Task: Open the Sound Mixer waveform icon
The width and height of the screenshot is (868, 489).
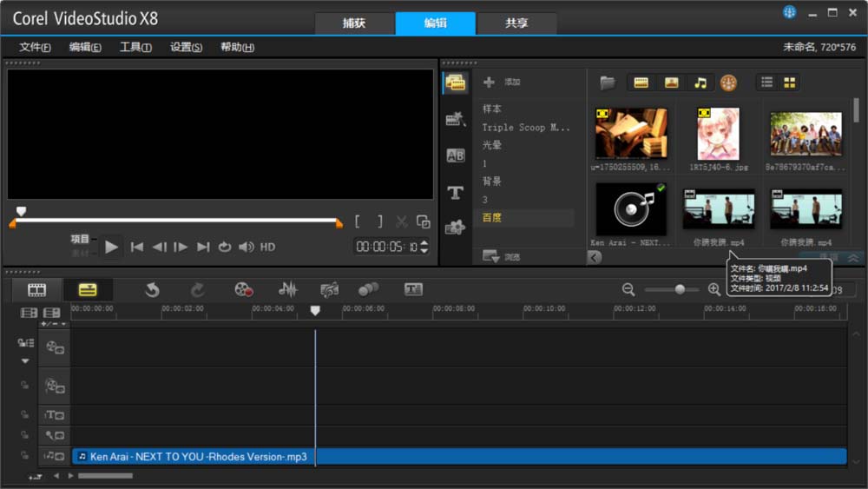Action: point(287,289)
